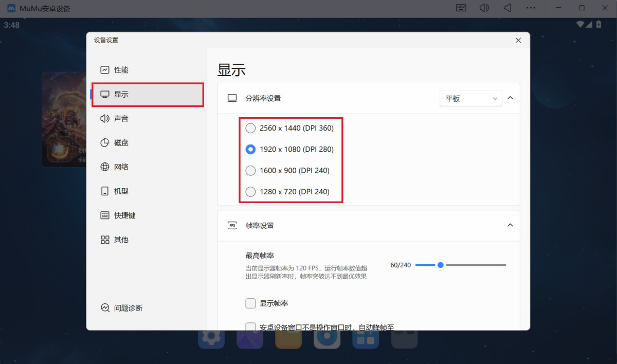Click the 磁盘 disk icon in sidebar
Screen dimensions: 617x364
[x=105, y=143]
